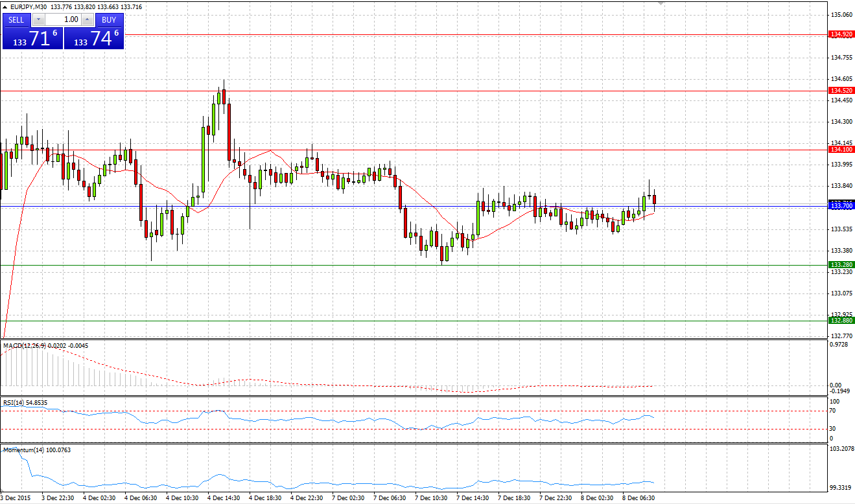Increase trade volume with the up arrow

88,19
